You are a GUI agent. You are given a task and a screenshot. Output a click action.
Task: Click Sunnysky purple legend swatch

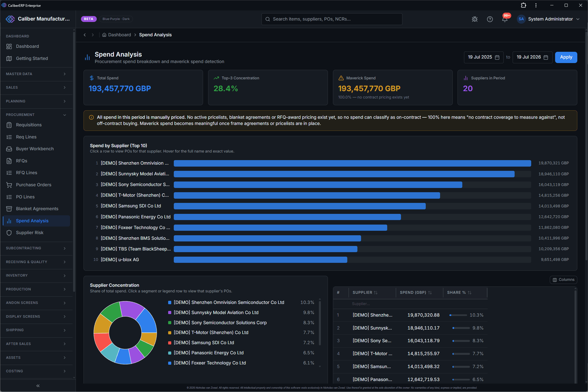pyautogui.click(x=170, y=313)
